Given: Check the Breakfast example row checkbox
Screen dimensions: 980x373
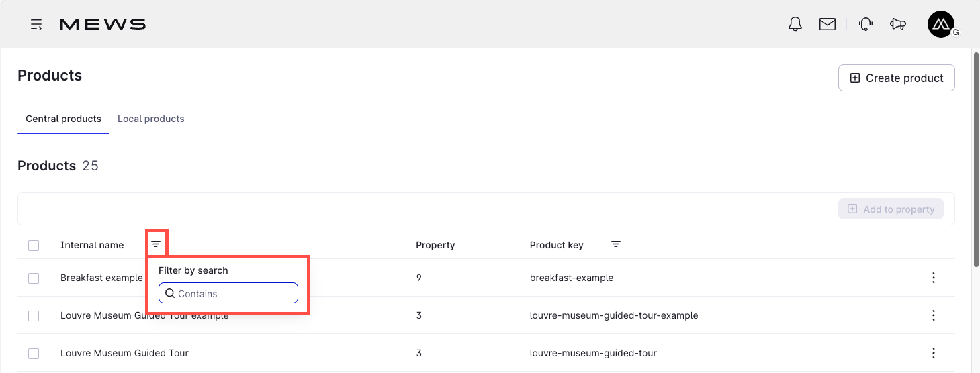Looking at the screenshot, I should click(34, 278).
